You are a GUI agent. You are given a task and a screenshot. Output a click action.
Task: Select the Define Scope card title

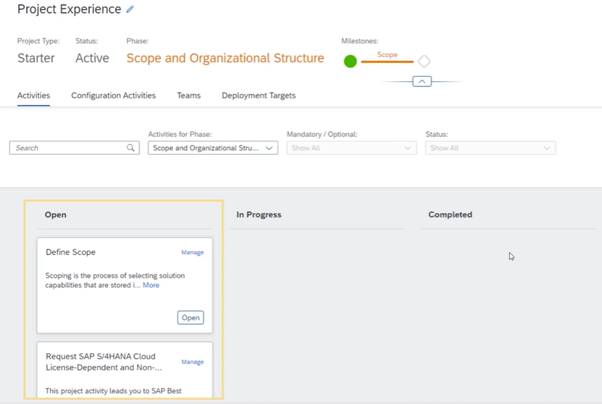[x=71, y=252]
